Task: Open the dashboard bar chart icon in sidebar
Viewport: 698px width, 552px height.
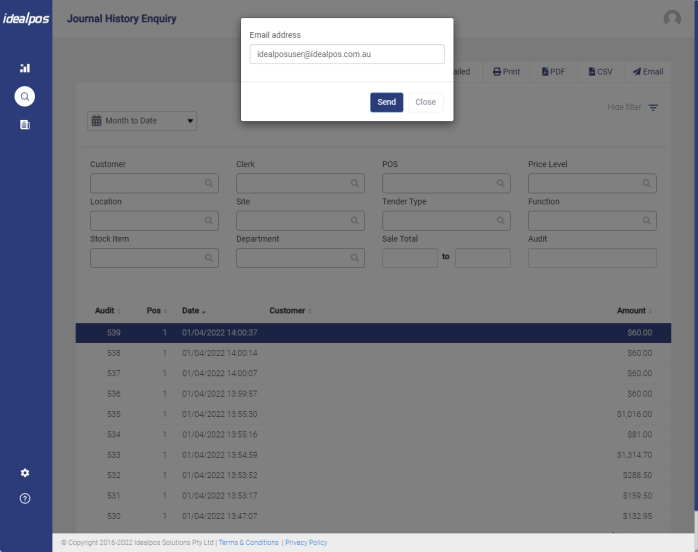Action: point(25,68)
